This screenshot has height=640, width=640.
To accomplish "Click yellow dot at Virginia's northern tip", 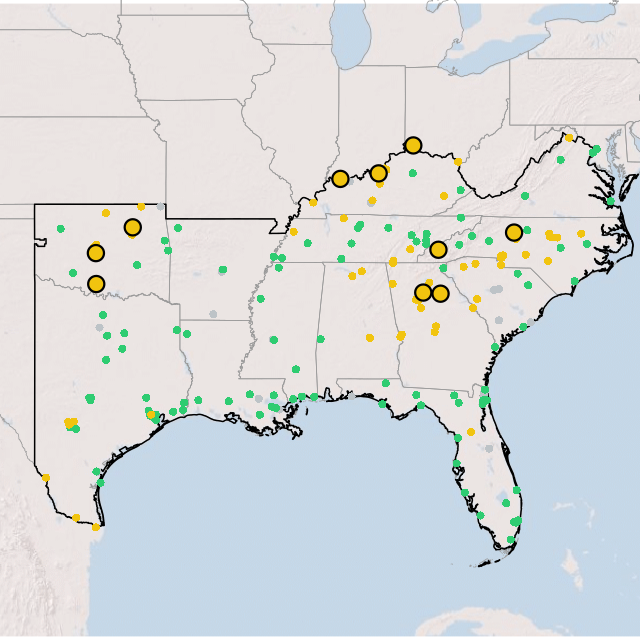I will click(569, 138).
